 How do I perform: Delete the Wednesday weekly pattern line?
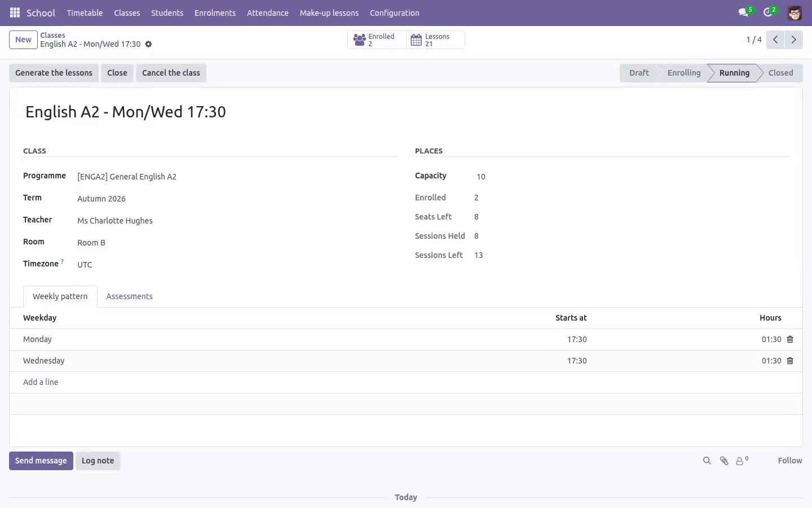[x=790, y=361]
